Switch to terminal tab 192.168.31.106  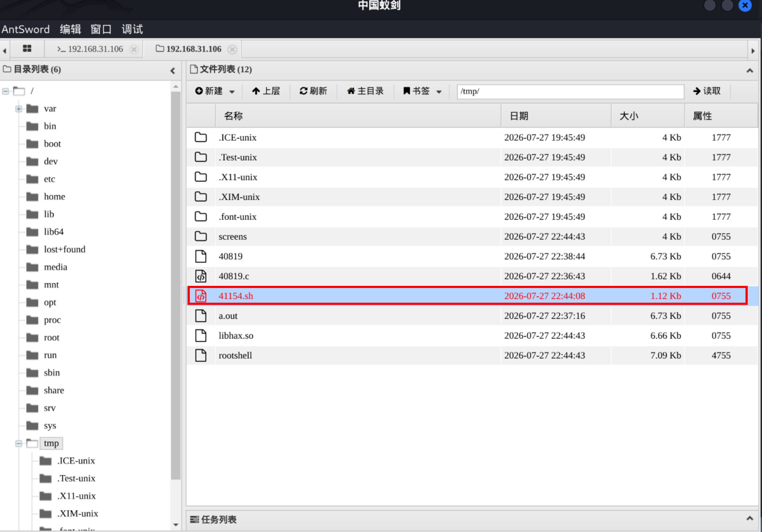coord(90,49)
